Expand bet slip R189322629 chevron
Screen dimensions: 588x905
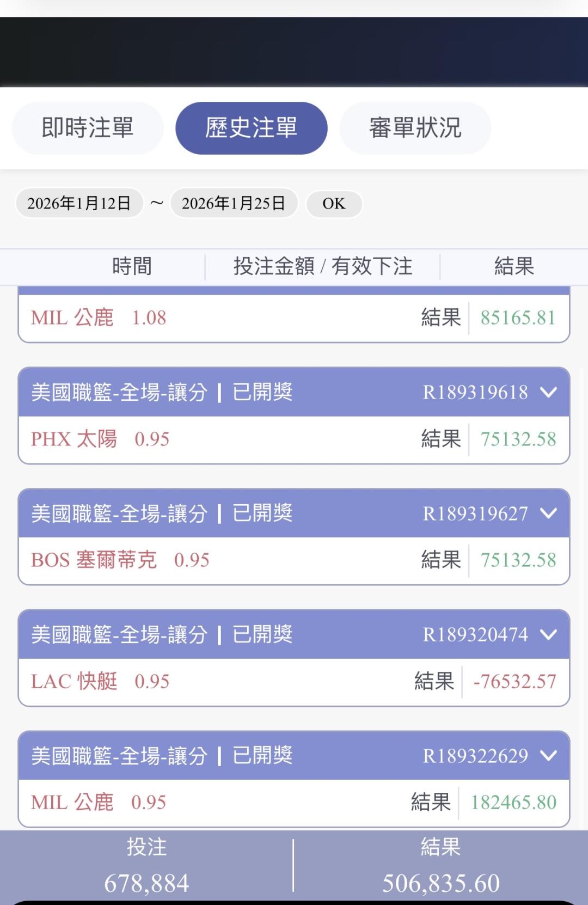point(549,756)
